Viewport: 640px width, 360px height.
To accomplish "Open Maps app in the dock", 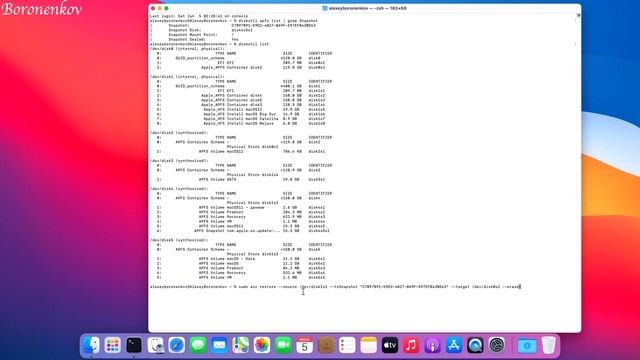I will click(x=241, y=345).
